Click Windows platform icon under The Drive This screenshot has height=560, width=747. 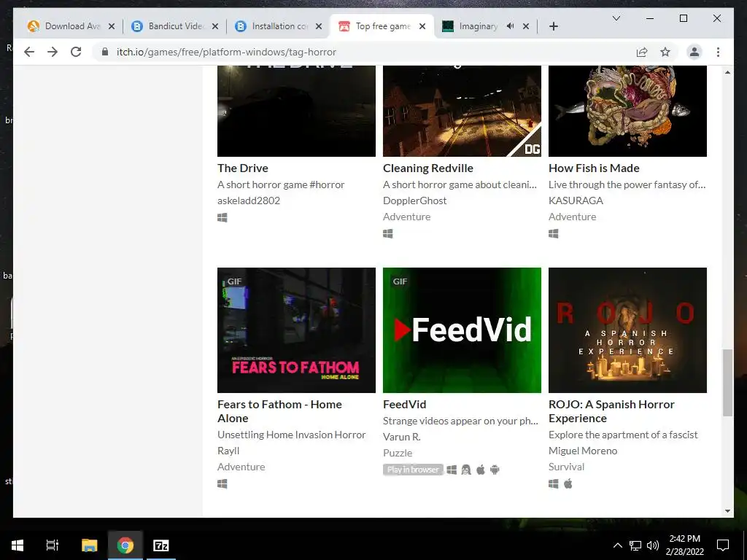tap(222, 217)
